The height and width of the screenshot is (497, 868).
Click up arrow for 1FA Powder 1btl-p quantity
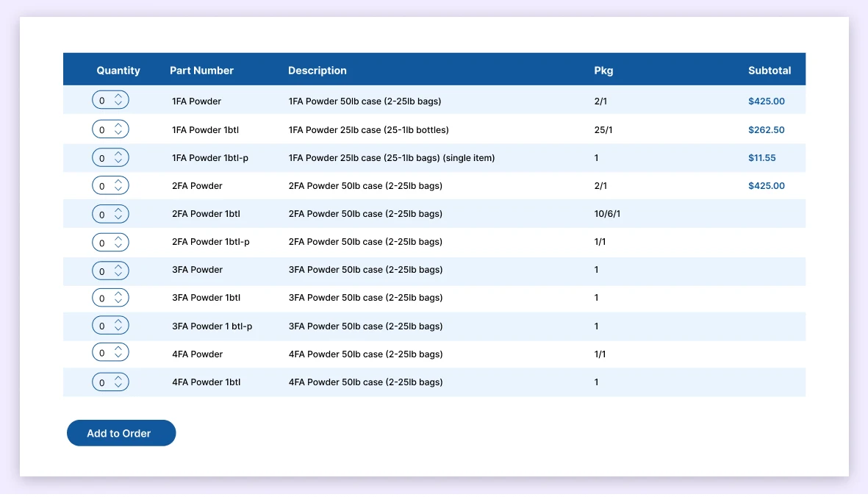point(118,153)
